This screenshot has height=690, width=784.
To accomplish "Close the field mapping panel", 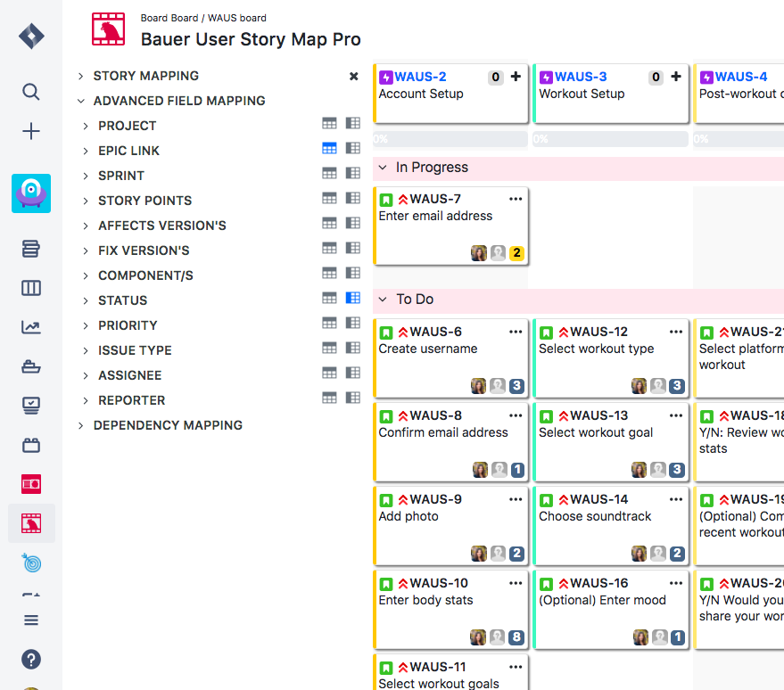I will pyautogui.click(x=353, y=77).
